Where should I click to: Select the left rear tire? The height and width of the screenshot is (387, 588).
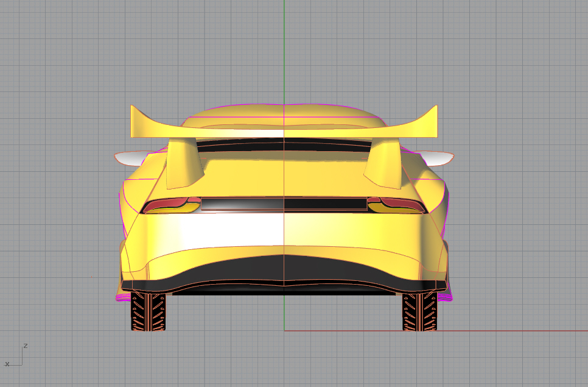(x=148, y=311)
